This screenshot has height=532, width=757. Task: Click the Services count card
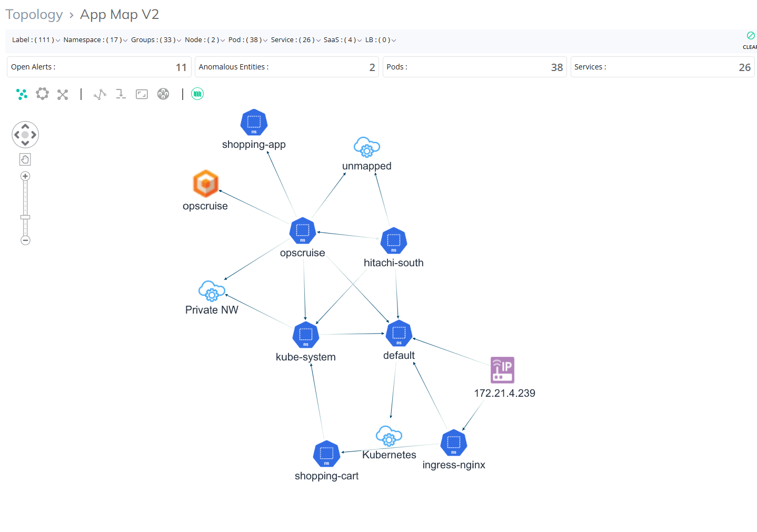coord(663,67)
